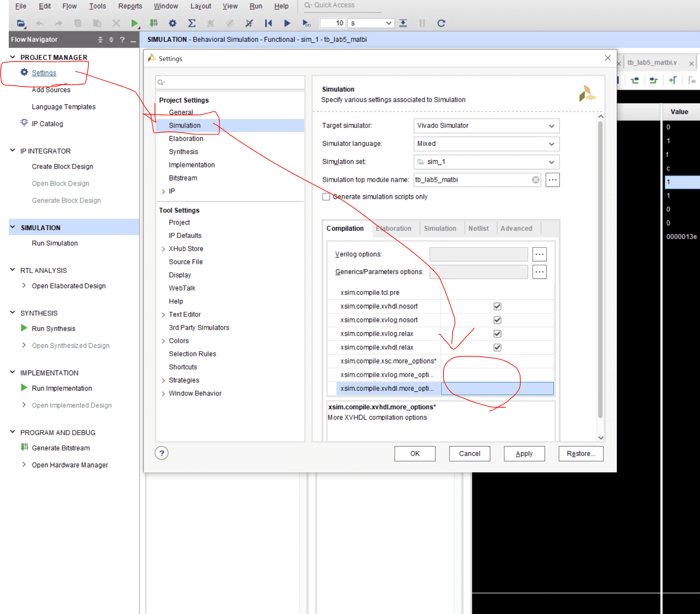
Task: Open the Reports menu
Action: coord(130,6)
